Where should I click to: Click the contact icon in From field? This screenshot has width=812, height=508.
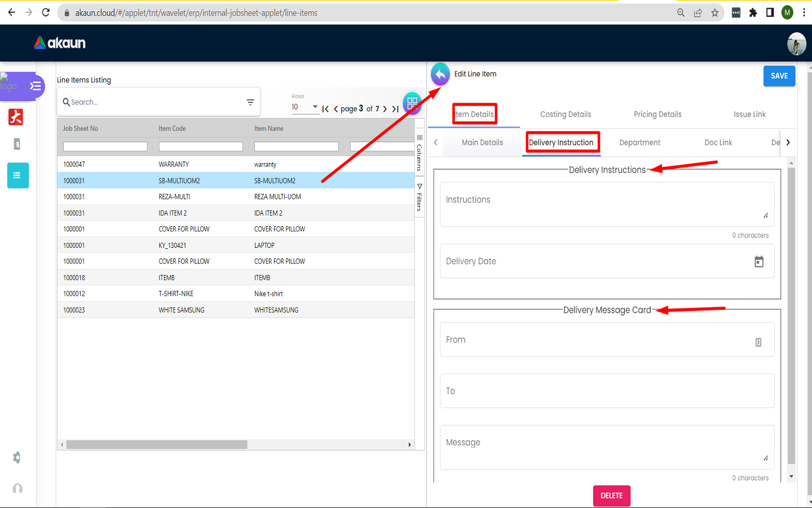coord(758,342)
